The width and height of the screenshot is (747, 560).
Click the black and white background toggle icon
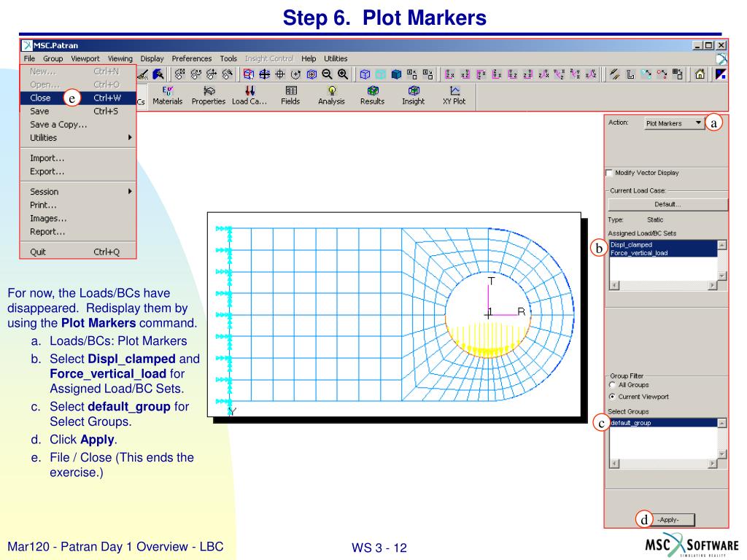[x=720, y=74]
